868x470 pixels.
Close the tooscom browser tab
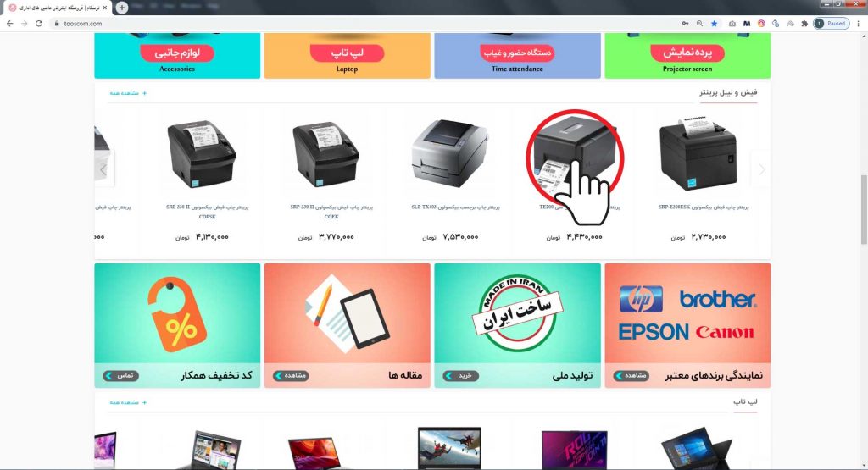[x=104, y=8]
